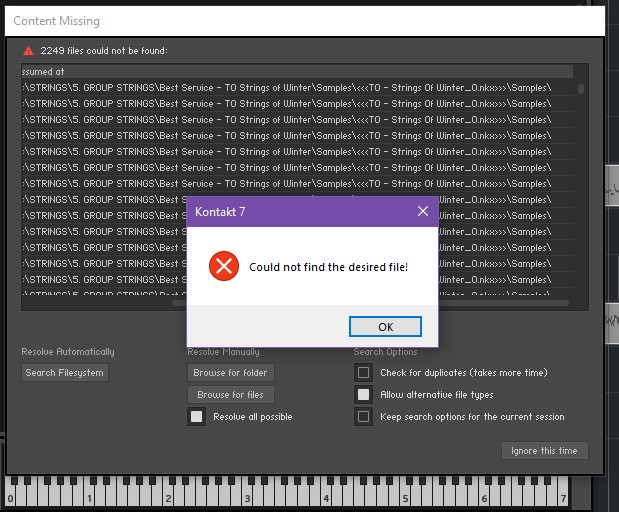This screenshot has height=512, width=619.
Task: Click the piano key labeled 5
Action: click(x=404, y=496)
